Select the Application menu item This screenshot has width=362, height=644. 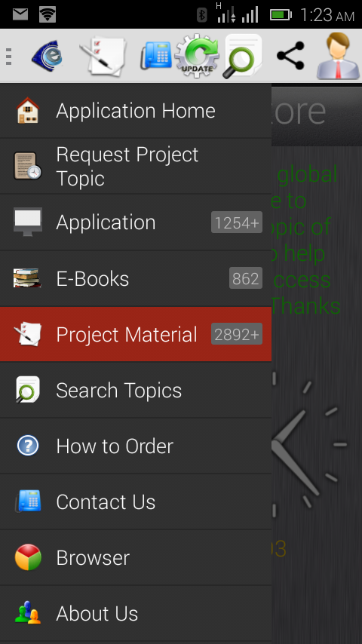[x=136, y=222]
